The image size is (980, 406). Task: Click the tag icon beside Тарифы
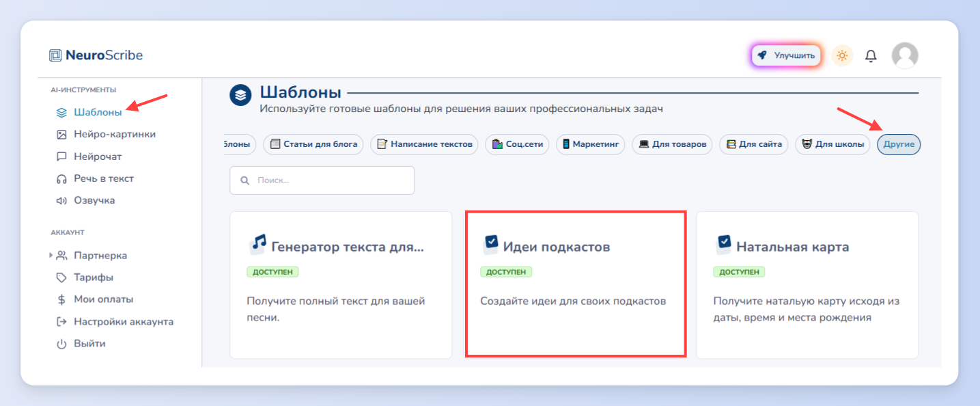click(61, 278)
